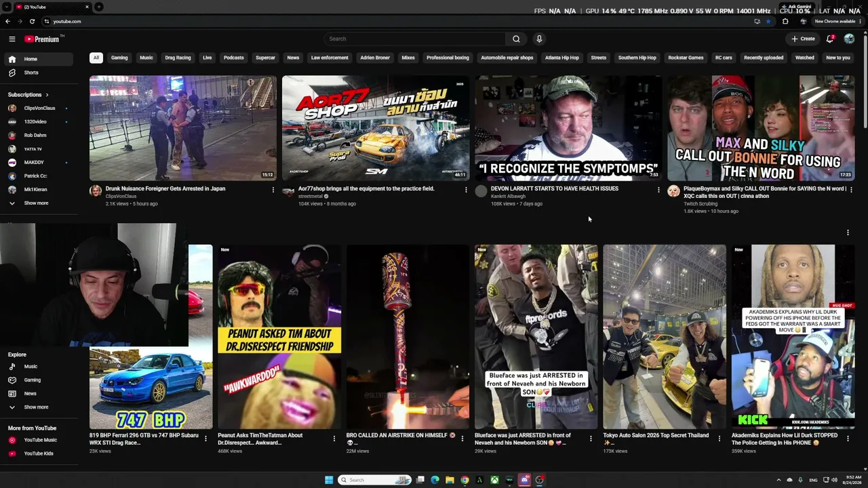
Task: Open Music under Explore
Action: 31,367
